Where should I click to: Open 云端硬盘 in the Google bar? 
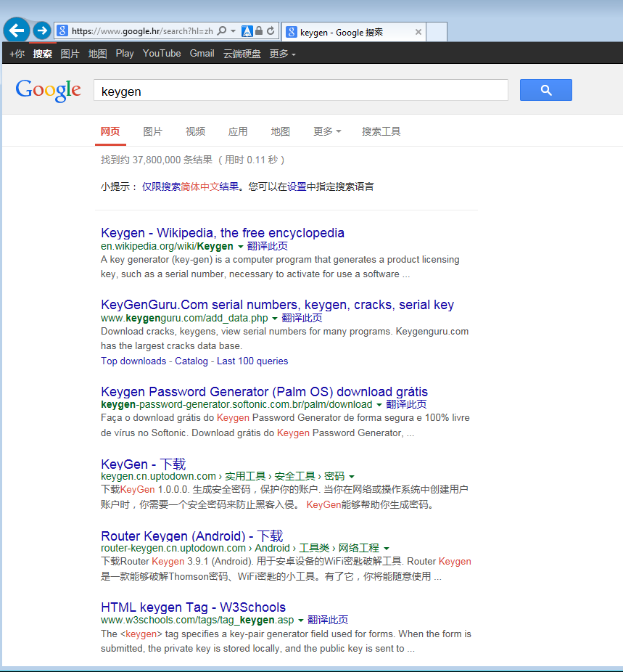(x=242, y=54)
